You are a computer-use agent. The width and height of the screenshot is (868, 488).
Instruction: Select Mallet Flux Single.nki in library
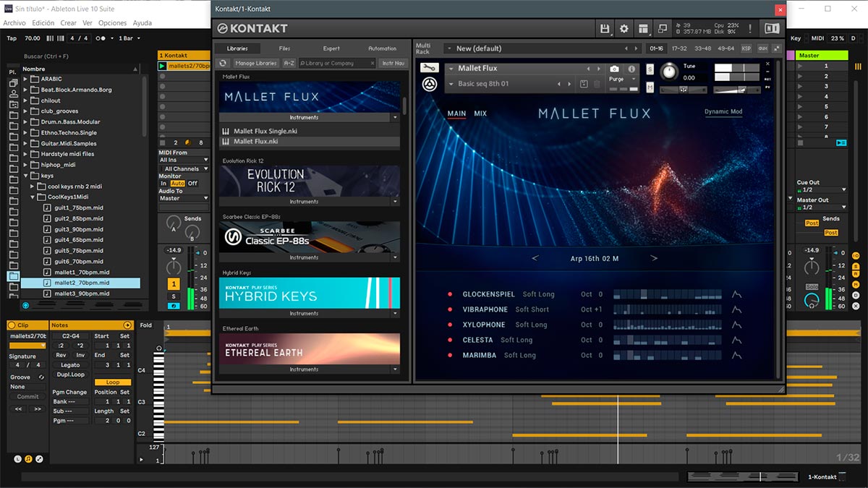point(310,132)
